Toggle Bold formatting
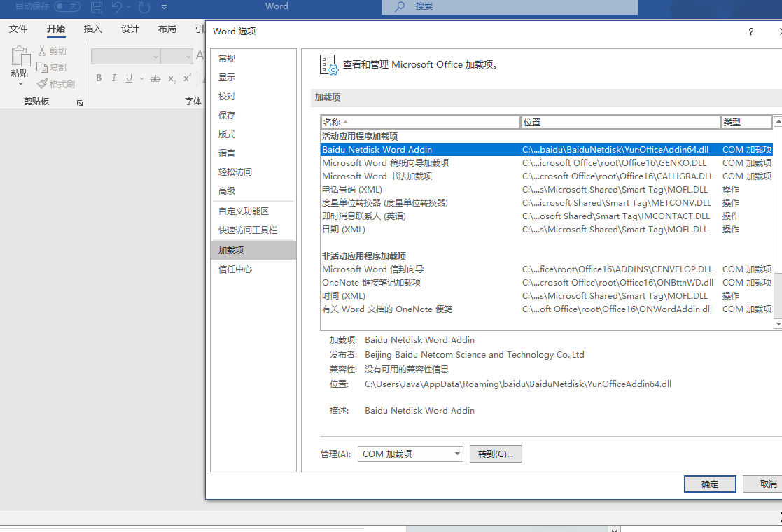This screenshot has height=532, width=782. coord(99,78)
